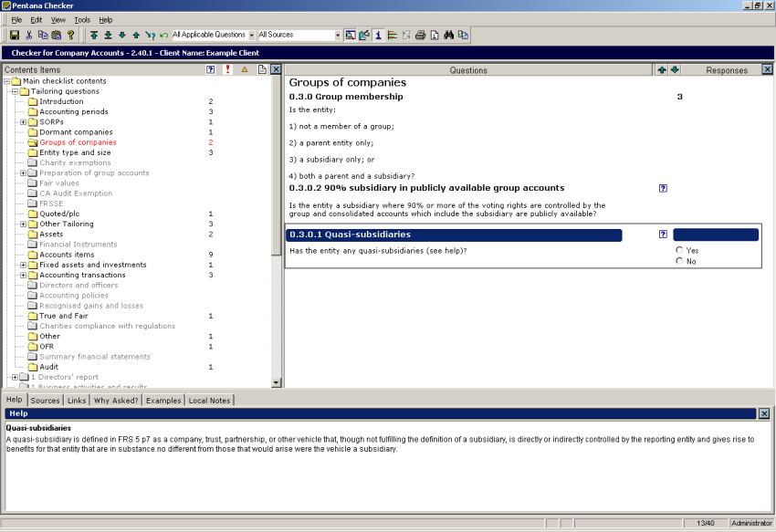
Task: Click the Cut scissors icon
Action: [29, 36]
